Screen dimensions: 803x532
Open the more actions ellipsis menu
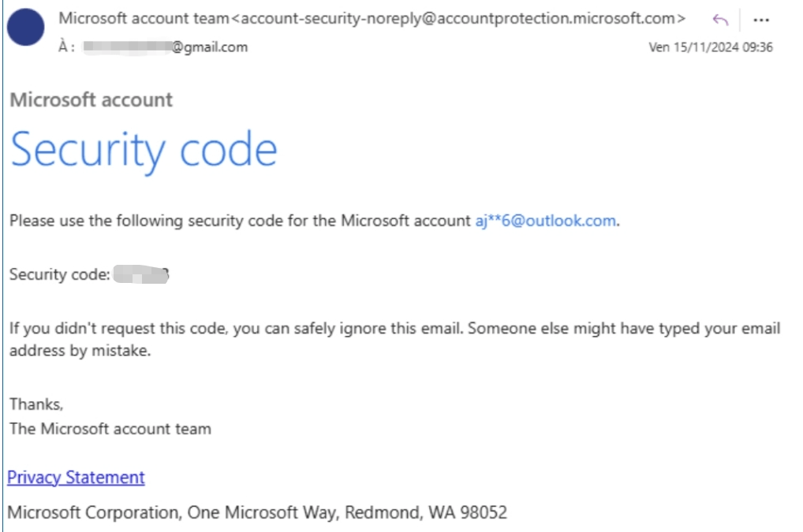pos(761,20)
